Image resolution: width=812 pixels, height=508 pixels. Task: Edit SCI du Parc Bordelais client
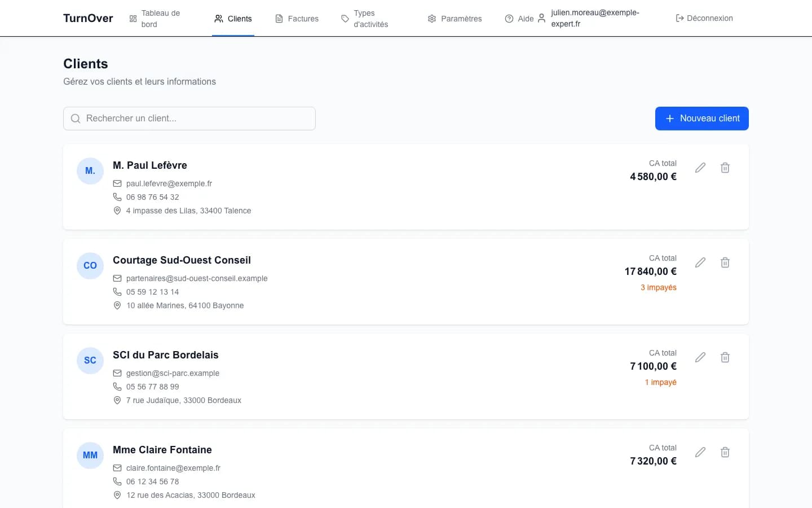pyautogui.click(x=700, y=357)
